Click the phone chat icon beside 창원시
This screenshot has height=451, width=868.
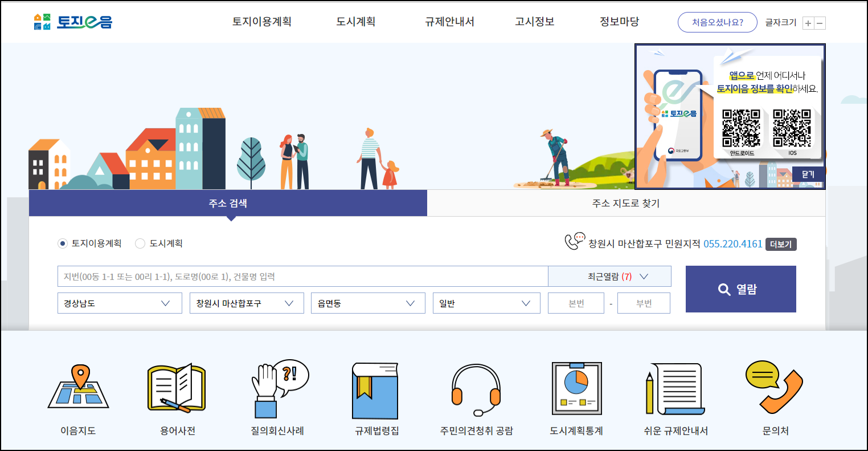click(x=575, y=242)
